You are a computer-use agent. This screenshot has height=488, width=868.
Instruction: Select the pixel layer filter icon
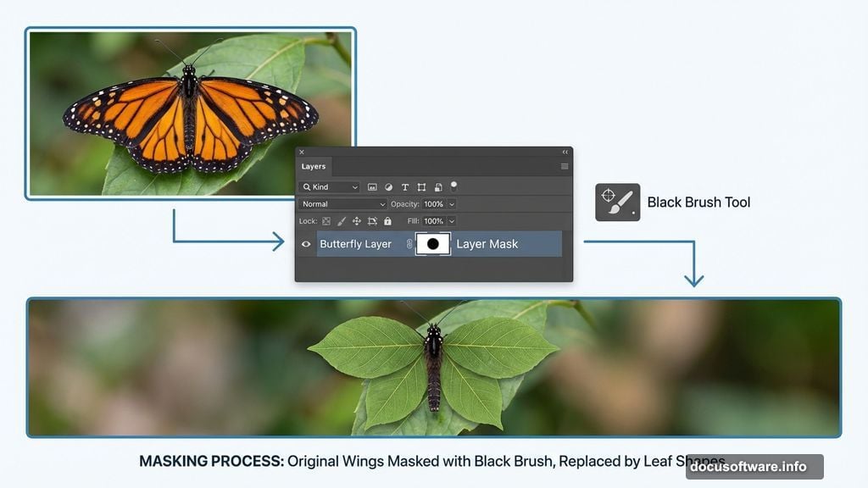coord(372,186)
